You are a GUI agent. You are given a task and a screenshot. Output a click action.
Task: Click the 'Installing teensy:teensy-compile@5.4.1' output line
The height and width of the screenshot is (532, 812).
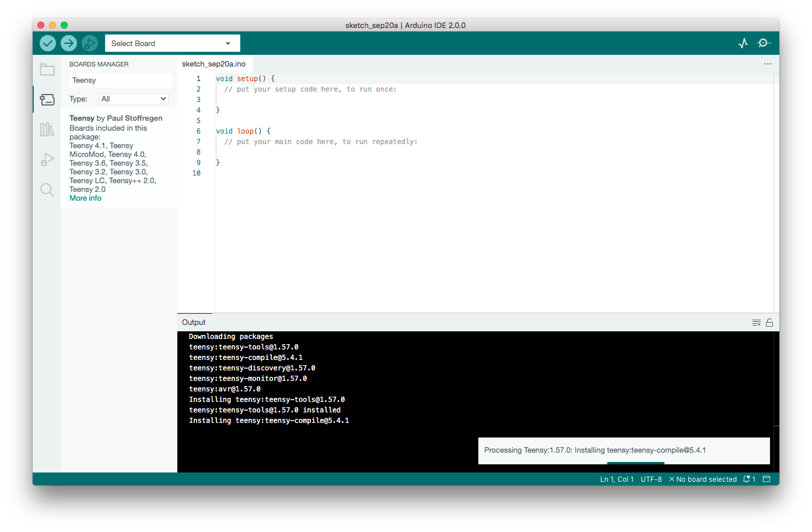point(269,421)
